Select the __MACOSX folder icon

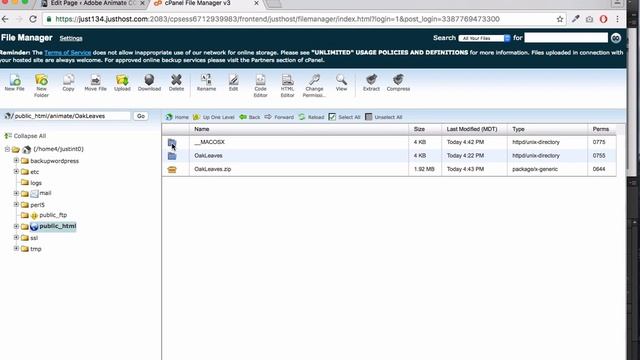coord(172,142)
